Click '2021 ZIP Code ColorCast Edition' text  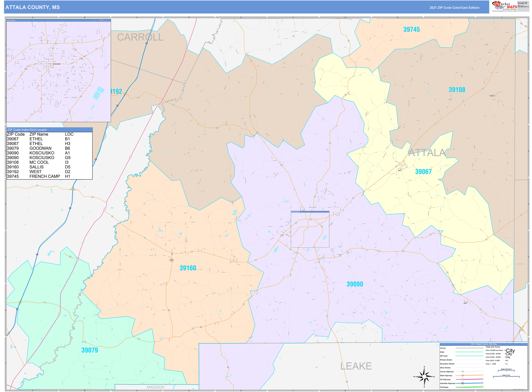tap(454, 8)
